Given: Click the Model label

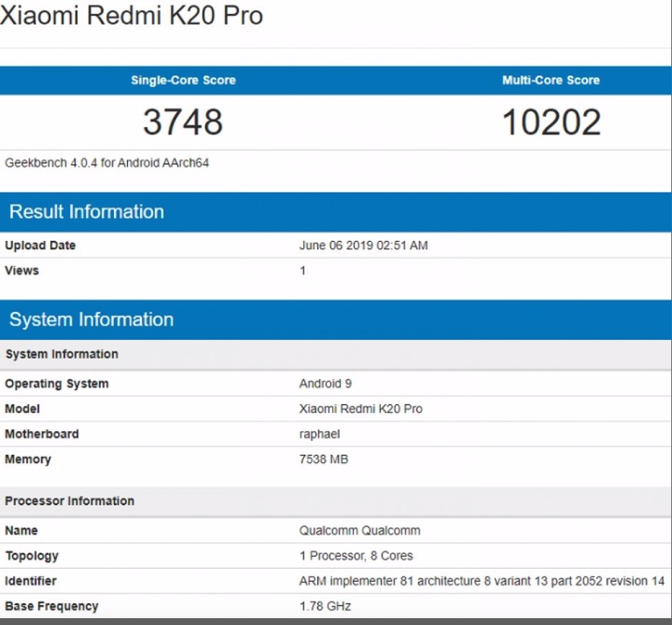Looking at the screenshot, I should click(x=22, y=408).
